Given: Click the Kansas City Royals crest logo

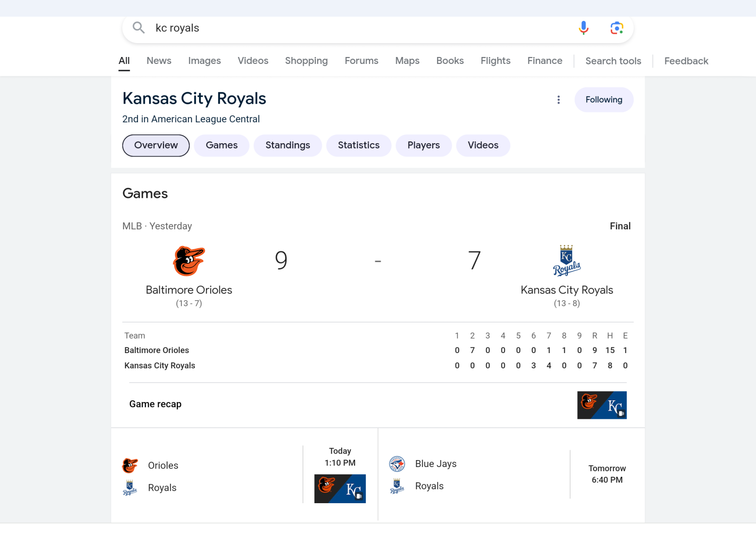Looking at the screenshot, I should click(x=567, y=260).
